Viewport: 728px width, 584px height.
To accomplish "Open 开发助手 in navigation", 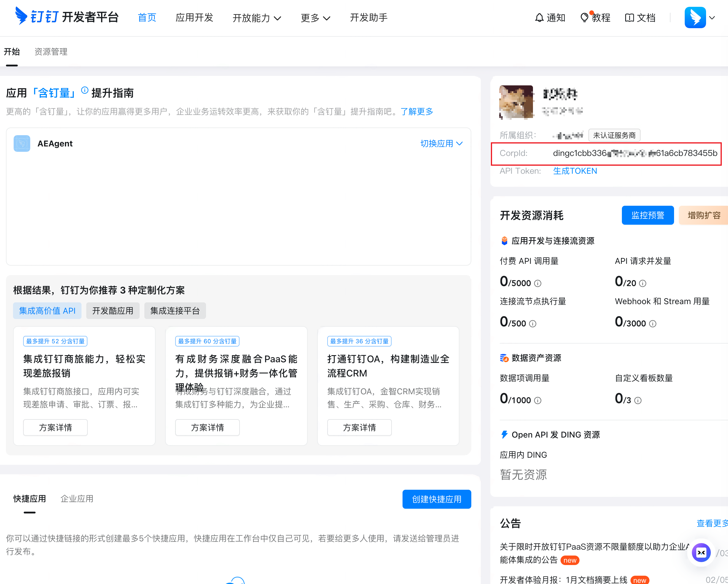I will pyautogui.click(x=369, y=17).
